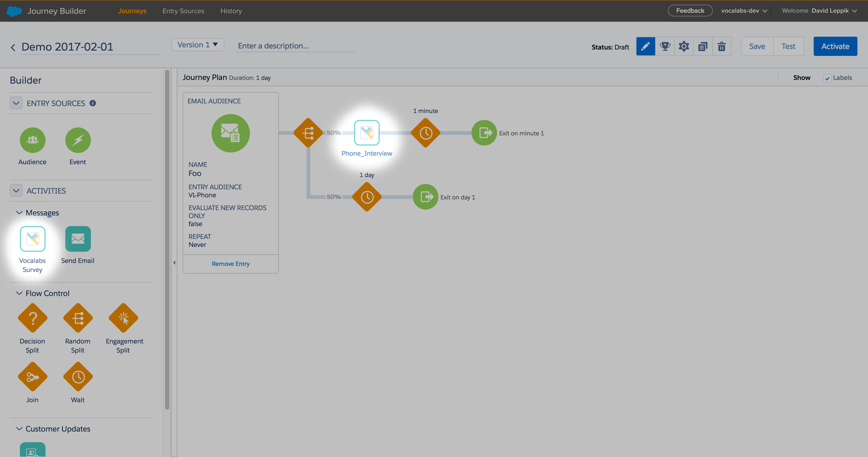Screen dimensions: 868x457
Task: Open journey settings gear icon
Action: point(684,46)
